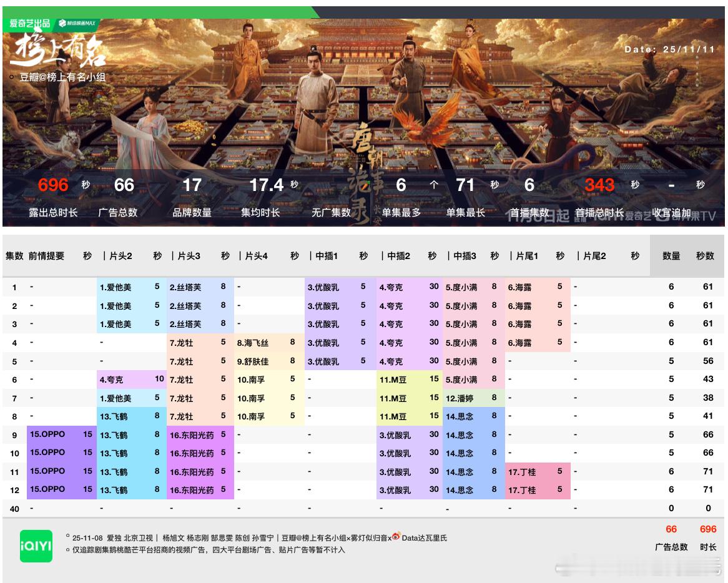Click the Weibo icon before Data达瓦里氏
Viewport: 728px width, 583px height.
[396, 537]
